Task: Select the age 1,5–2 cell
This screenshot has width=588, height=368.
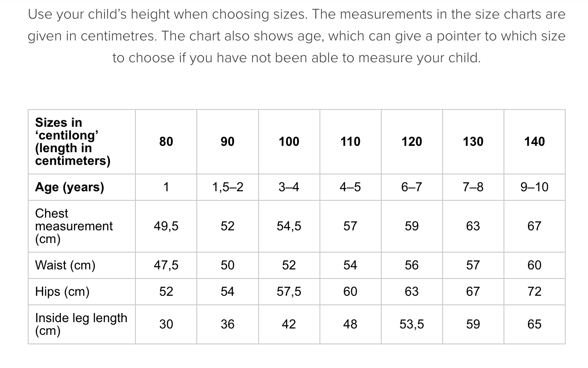Action: click(227, 187)
